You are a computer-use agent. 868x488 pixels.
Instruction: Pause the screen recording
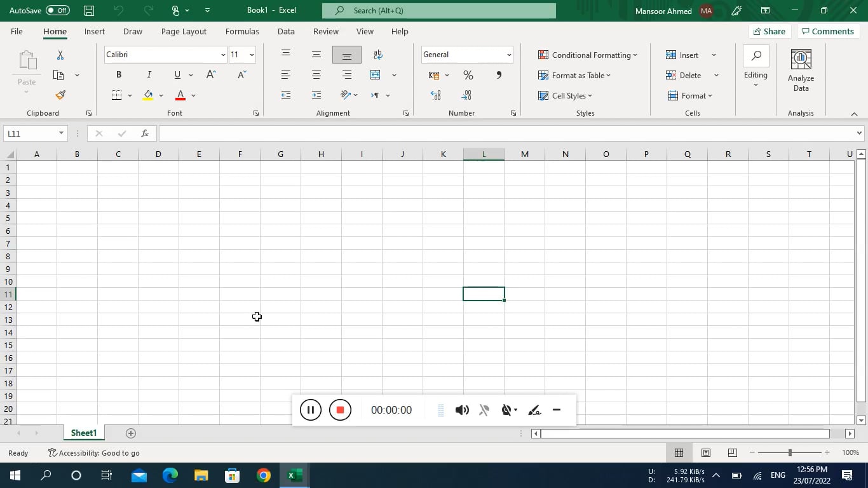coord(310,410)
